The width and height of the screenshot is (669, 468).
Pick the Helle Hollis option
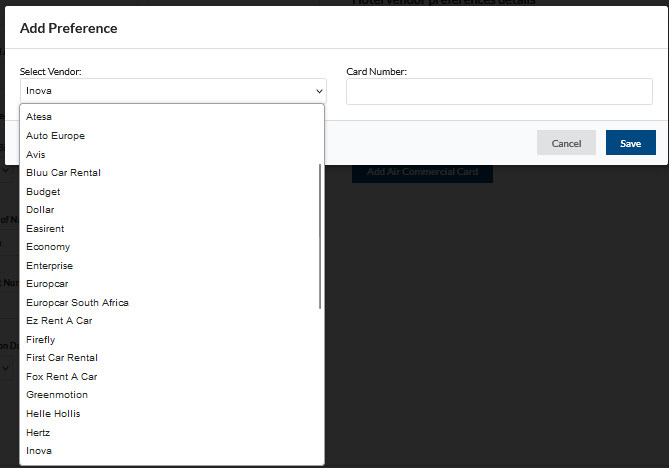[x=172, y=414]
